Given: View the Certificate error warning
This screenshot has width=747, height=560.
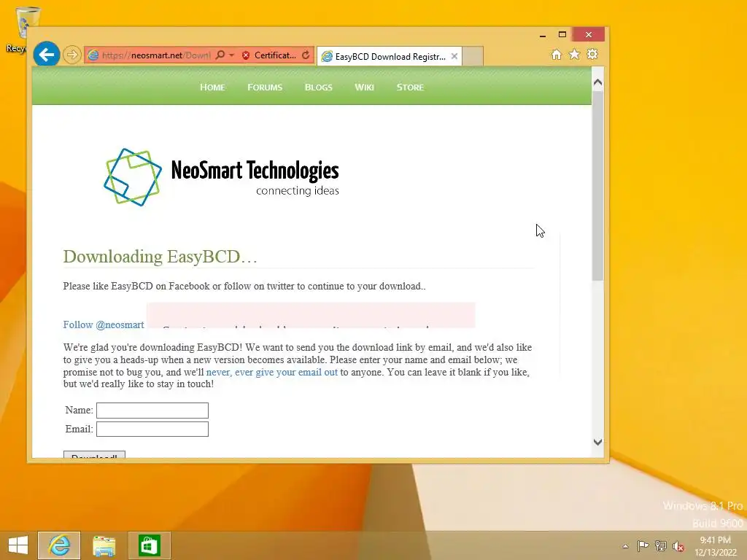Looking at the screenshot, I should click(268, 55).
